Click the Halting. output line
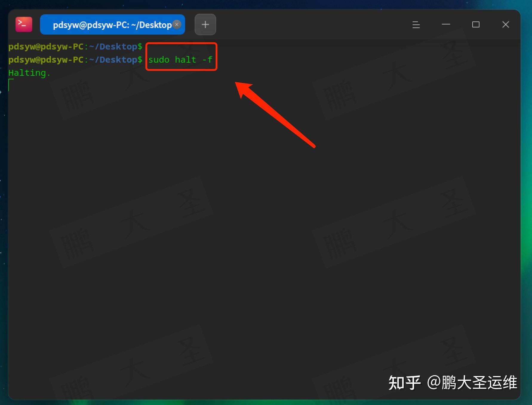The width and height of the screenshot is (532, 405). 29,72
